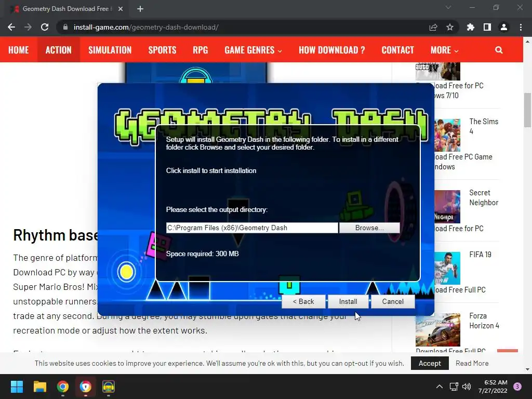Screen dimensions: 532x399
Task: Click the browser back arrow
Action: click(x=11, y=27)
